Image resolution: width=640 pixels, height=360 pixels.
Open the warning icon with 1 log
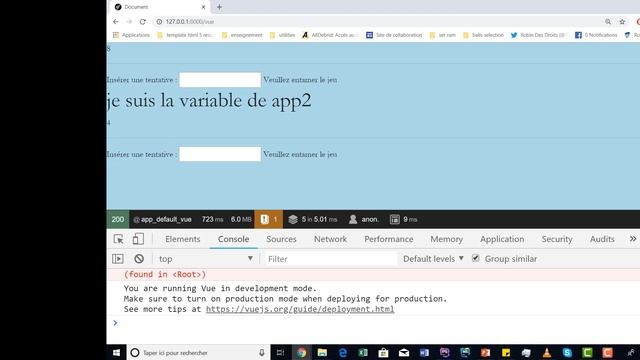point(269,219)
